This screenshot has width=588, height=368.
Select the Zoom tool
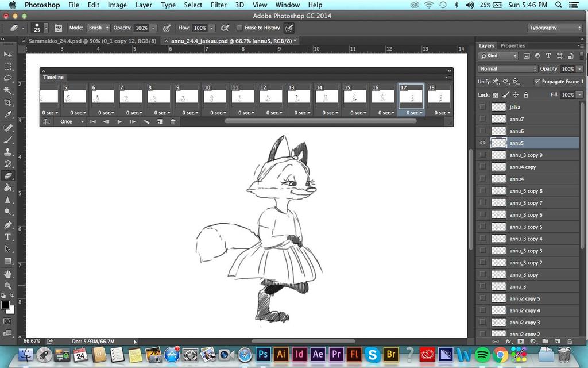point(7,286)
